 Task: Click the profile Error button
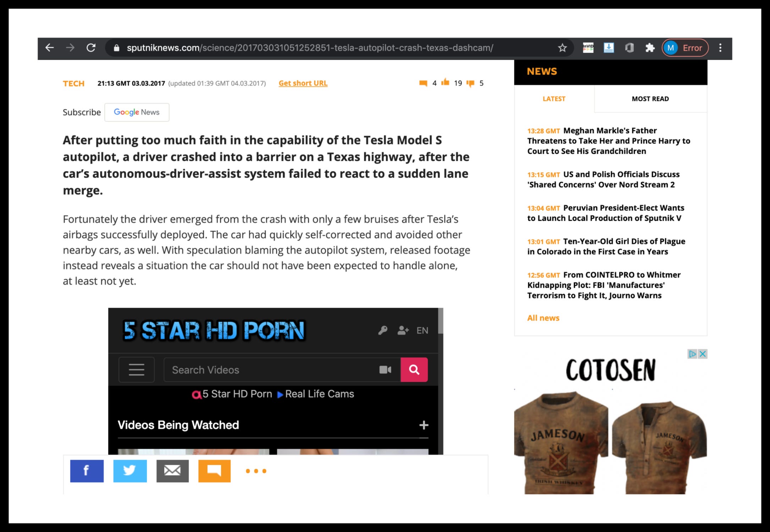685,48
